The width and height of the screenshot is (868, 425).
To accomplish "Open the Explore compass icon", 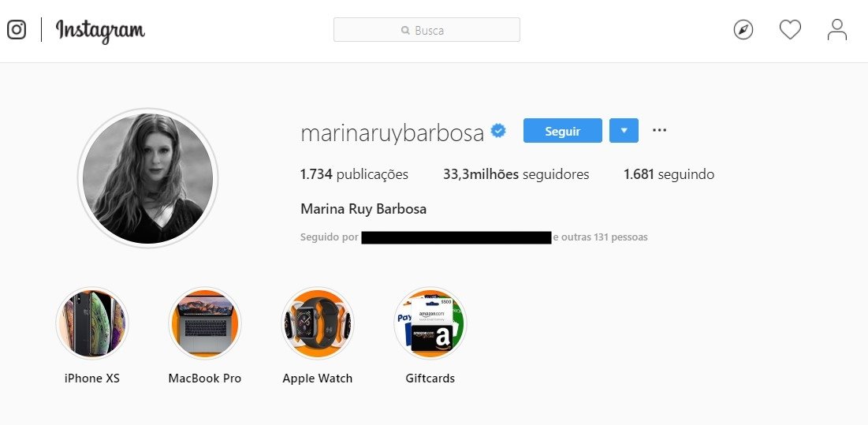I will (x=743, y=30).
